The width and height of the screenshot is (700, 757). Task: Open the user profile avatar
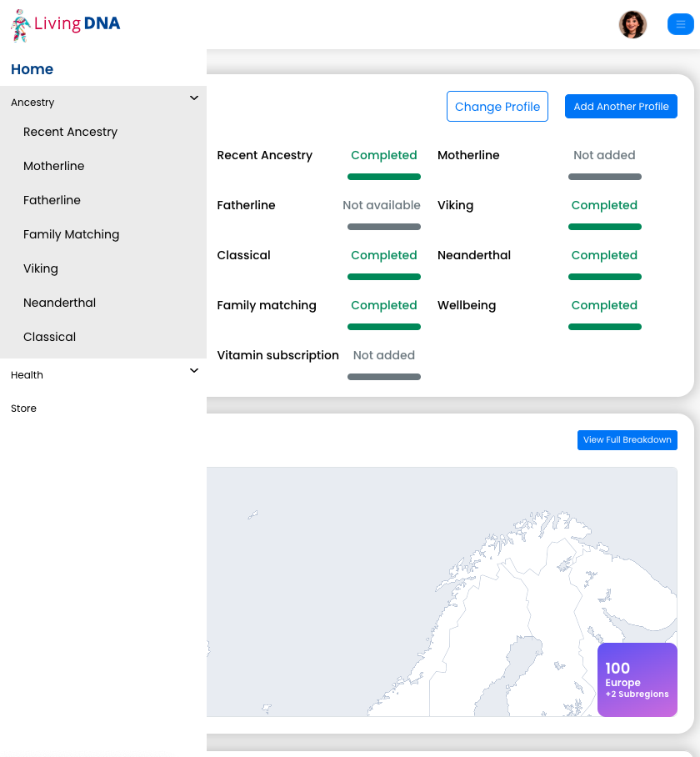(x=632, y=25)
